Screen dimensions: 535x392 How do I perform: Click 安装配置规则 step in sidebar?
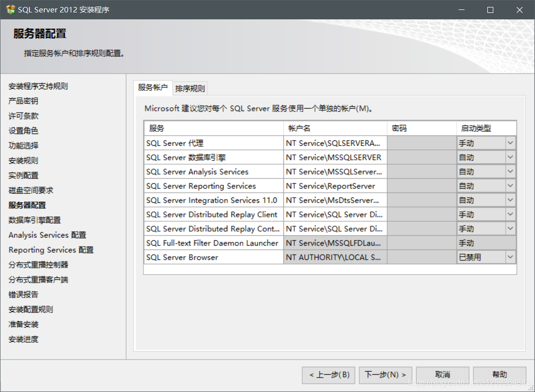click(31, 310)
